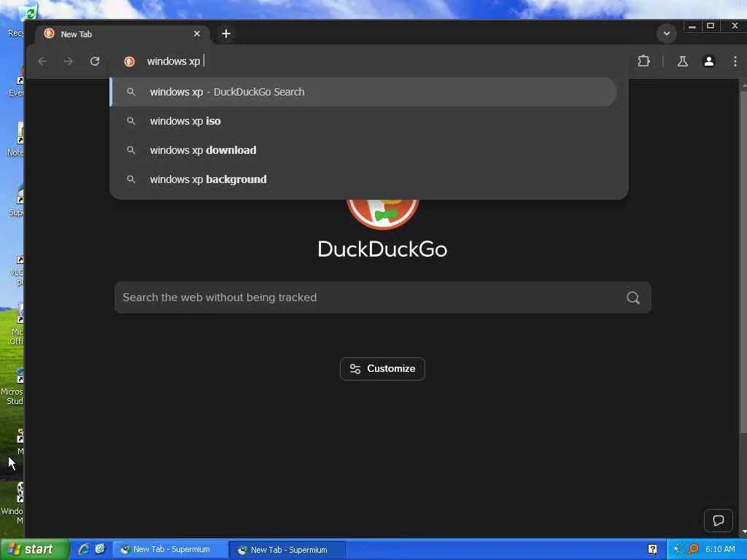
Task: Open the browser three-dot menu
Action: coord(735,61)
